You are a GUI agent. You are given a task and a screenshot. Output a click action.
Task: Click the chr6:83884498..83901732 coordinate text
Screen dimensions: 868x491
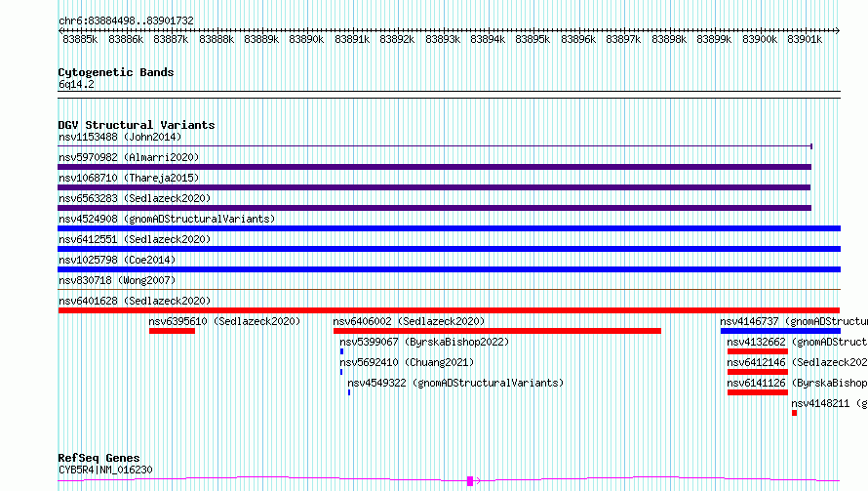[126, 21]
